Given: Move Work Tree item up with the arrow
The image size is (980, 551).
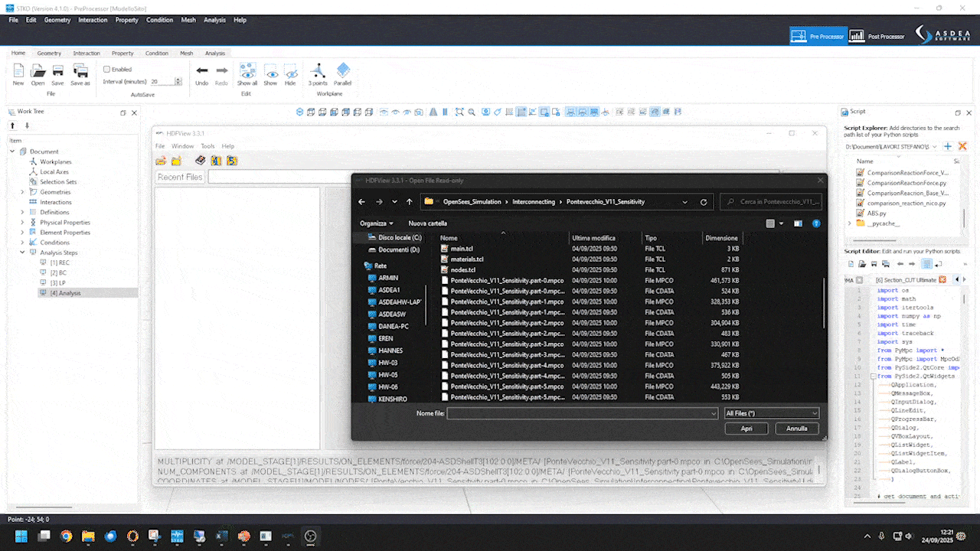Looking at the screenshot, I should click(x=13, y=126).
